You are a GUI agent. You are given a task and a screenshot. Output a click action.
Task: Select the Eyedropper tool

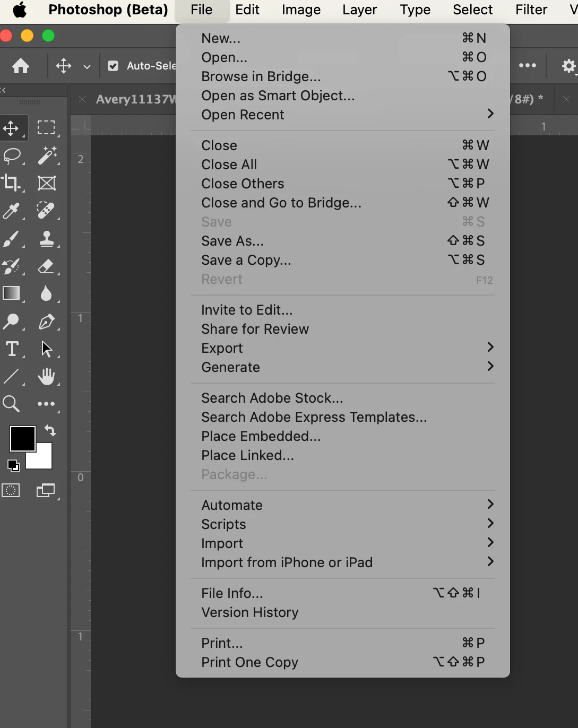[x=11, y=211]
